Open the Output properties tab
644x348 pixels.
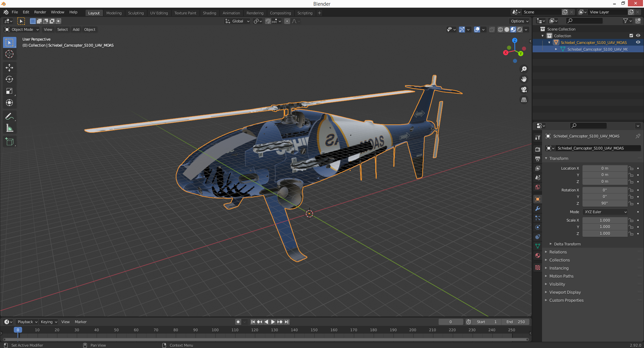[x=538, y=159]
